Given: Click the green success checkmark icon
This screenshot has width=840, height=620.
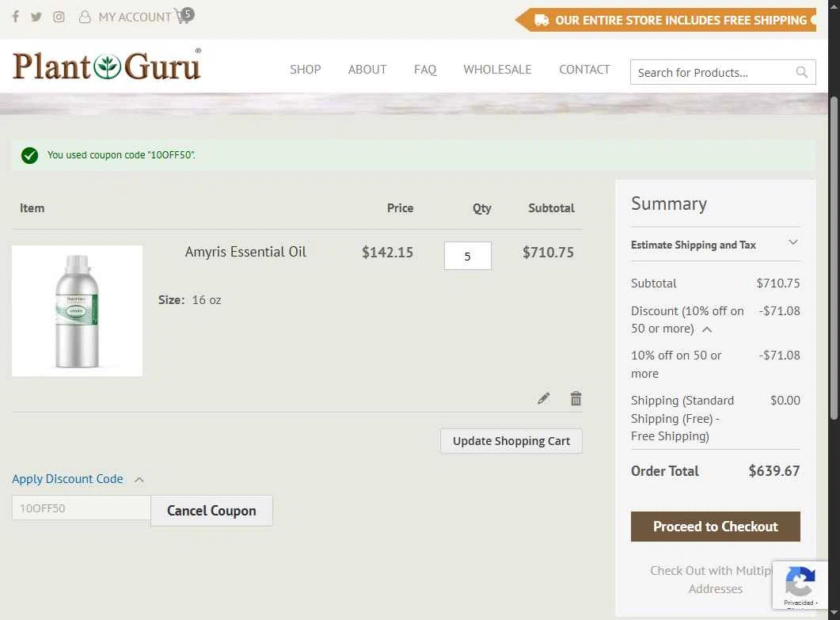Looking at the screenshot, I should [29, 155].
